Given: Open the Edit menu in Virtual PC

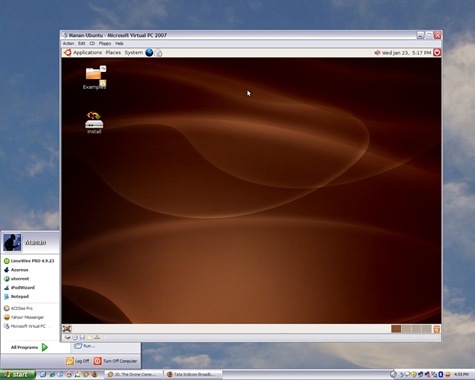Looking at the screenshot, I should tap(82, 43).
